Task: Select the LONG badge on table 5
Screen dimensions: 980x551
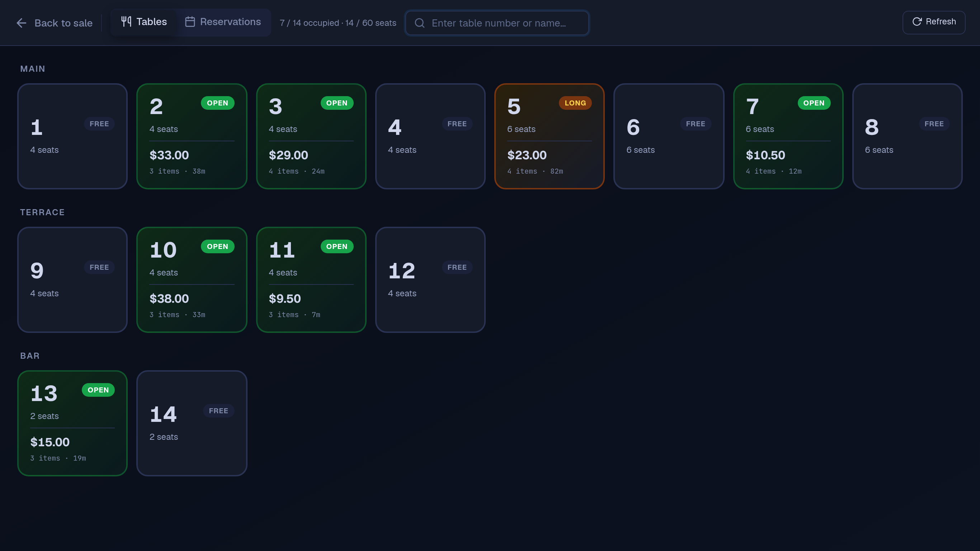Action: point(575,103)
